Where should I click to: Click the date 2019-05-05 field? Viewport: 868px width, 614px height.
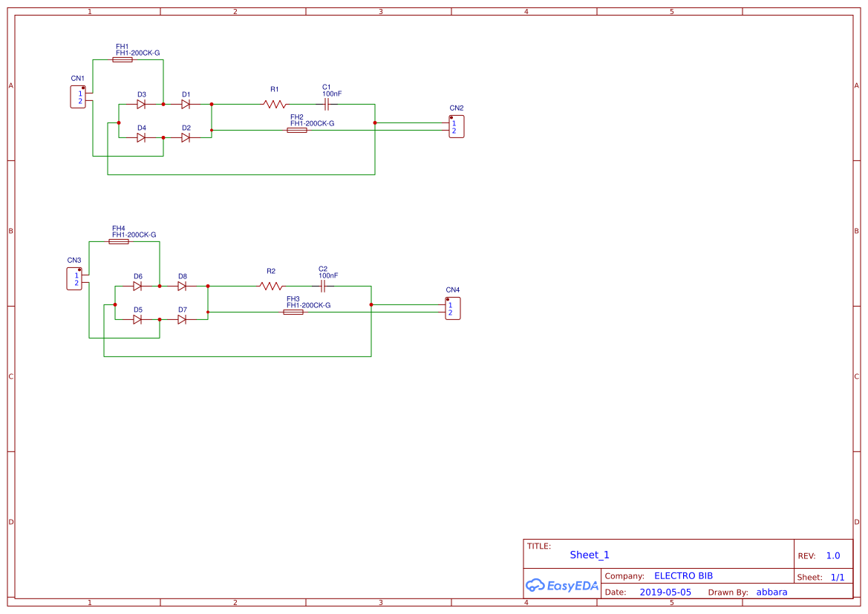point(665,592)
